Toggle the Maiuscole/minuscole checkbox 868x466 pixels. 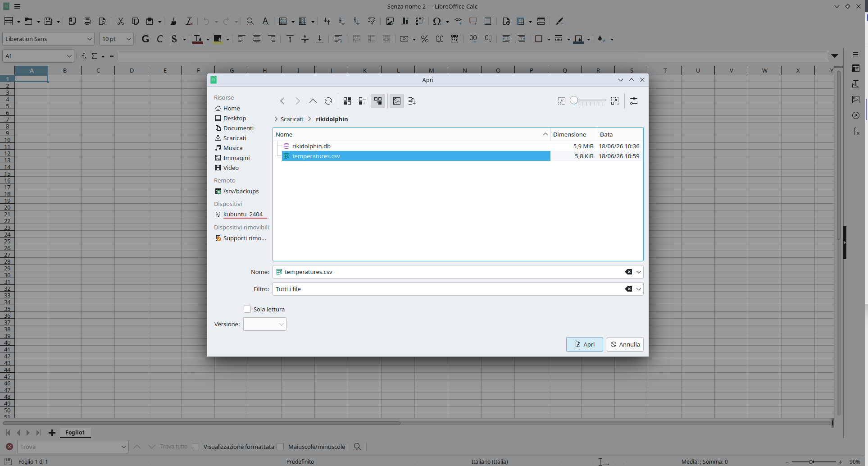280,447
